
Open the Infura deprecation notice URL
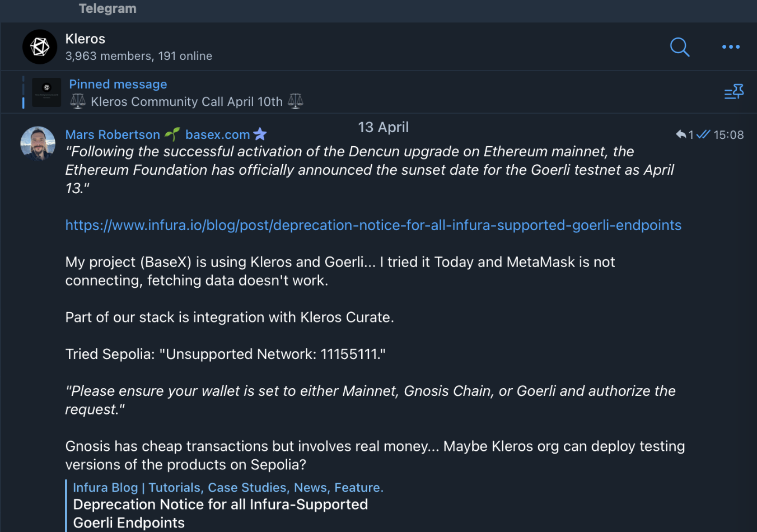[373, 225]
